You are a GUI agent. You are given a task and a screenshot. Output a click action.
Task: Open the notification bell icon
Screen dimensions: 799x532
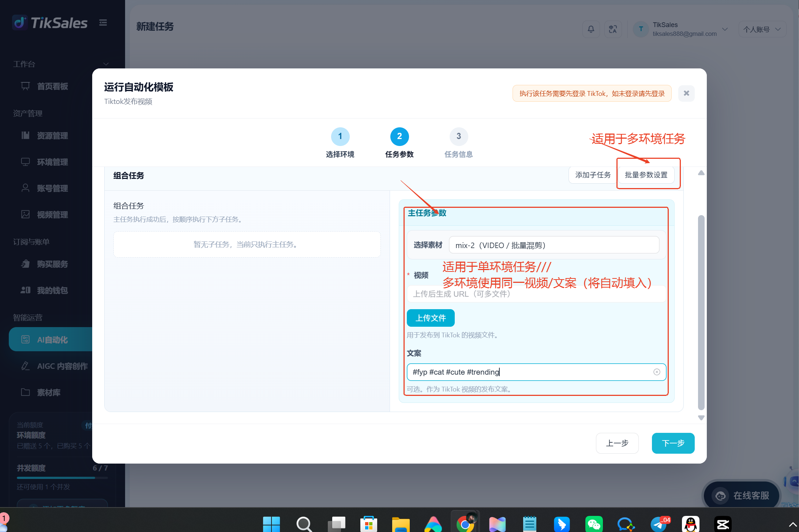[x=591, y=29]
